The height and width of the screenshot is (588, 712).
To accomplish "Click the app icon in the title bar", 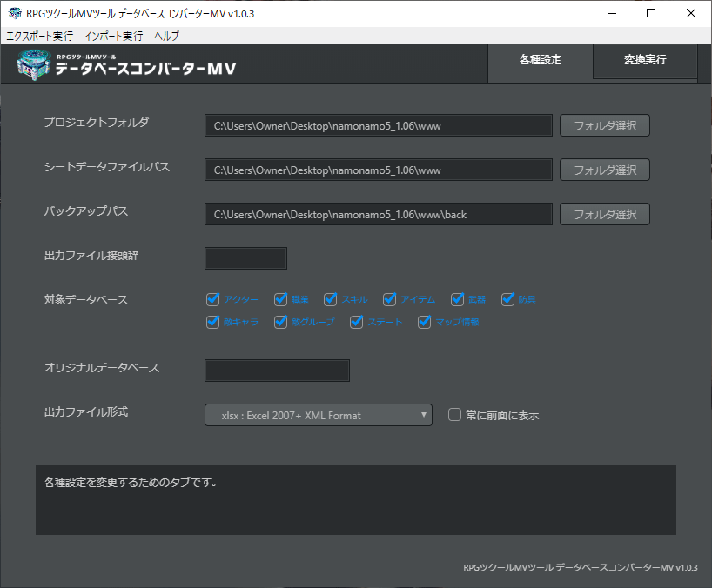I will [x=15, y=13].
